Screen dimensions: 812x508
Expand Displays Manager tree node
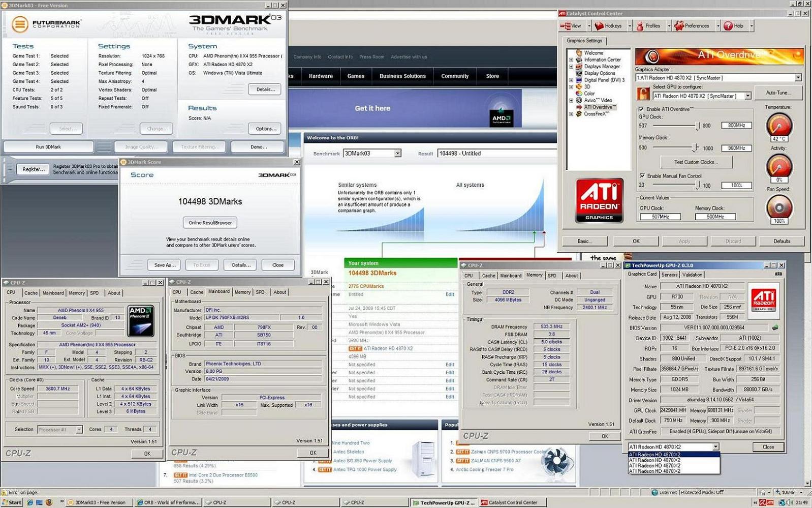571,66
